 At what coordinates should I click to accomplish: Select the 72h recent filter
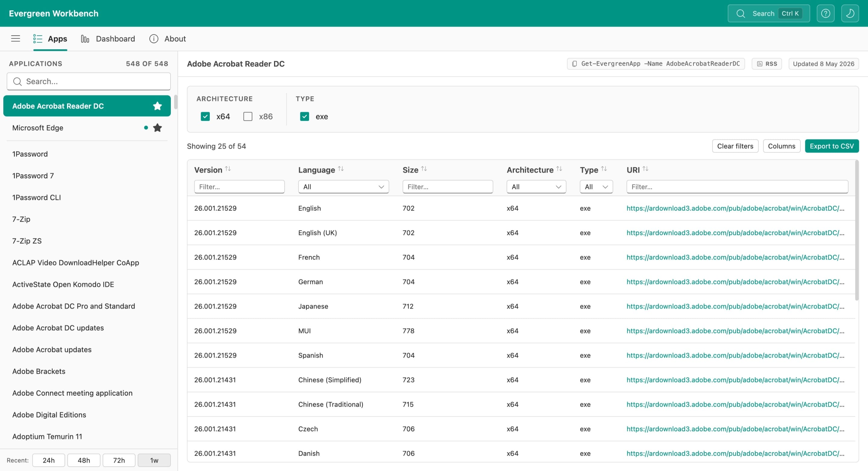119,460
